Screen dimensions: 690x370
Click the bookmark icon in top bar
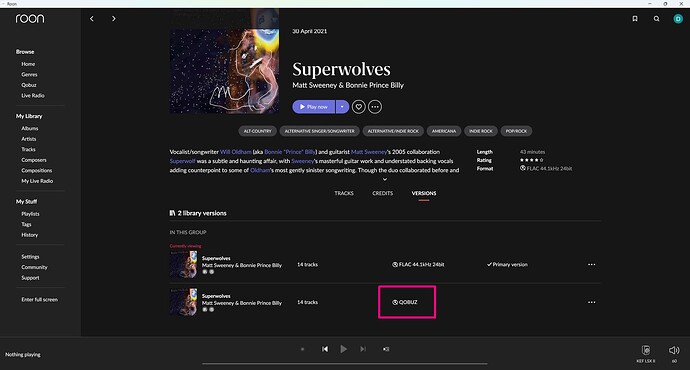tap(635, 18)
